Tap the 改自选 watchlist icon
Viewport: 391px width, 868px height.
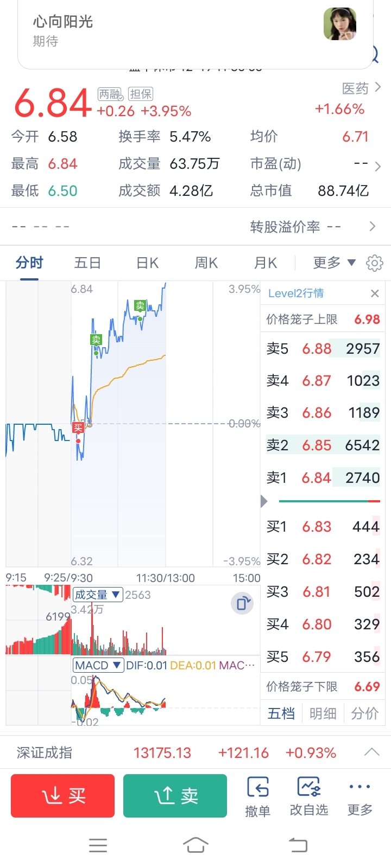[x=309, y=796]
